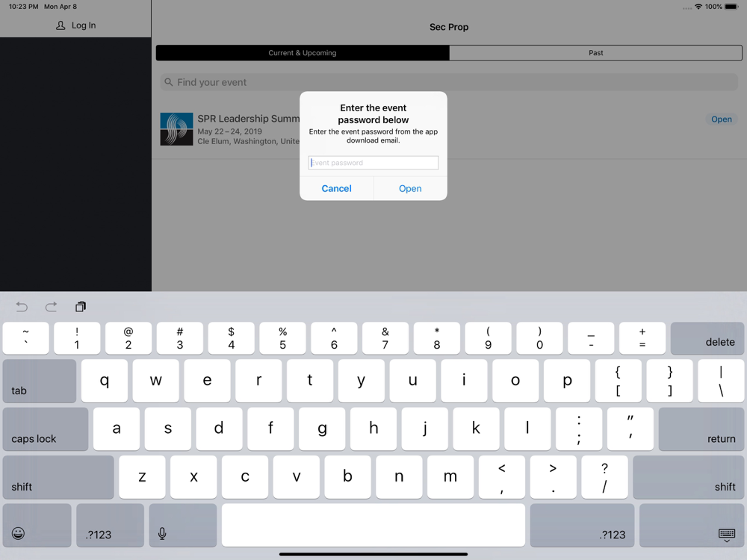Screen dimensions: 747x560
Task: Click Cancel in the password dialog
Action: 336,189
